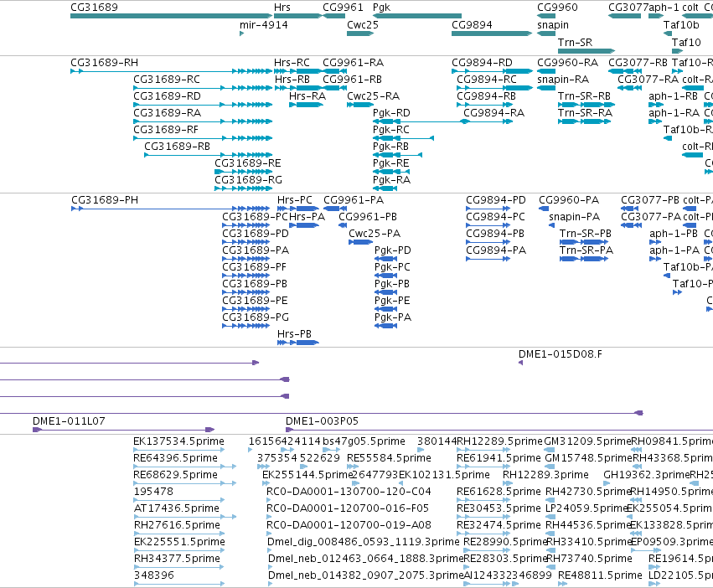Click the Pgk-PD protein label
The width and height of the screenshot is (713, 588).
[x=393, y=250]
